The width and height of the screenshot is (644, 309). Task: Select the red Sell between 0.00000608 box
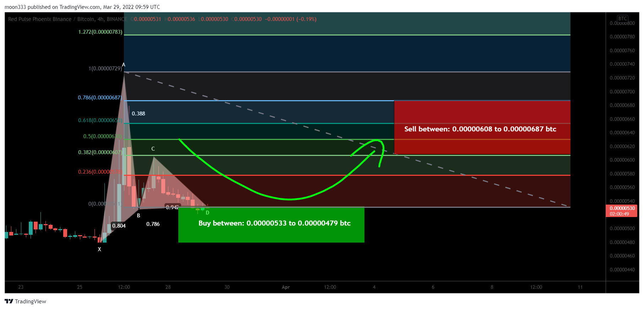tap(482, 128)
